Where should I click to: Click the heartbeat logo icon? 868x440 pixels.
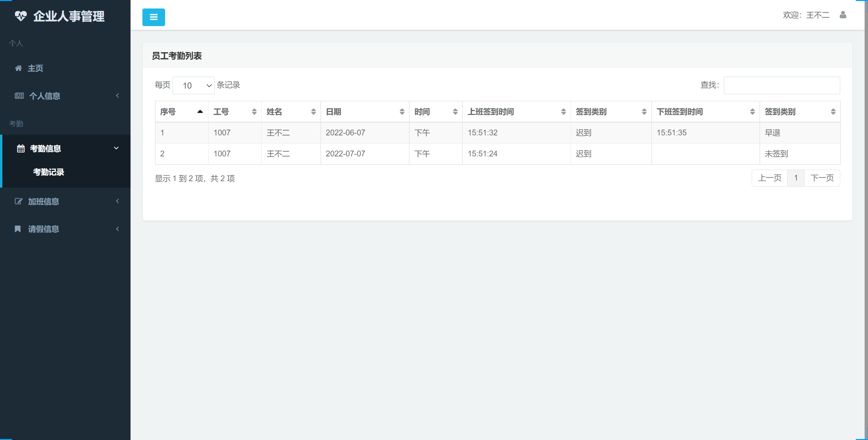click(21, 16)
